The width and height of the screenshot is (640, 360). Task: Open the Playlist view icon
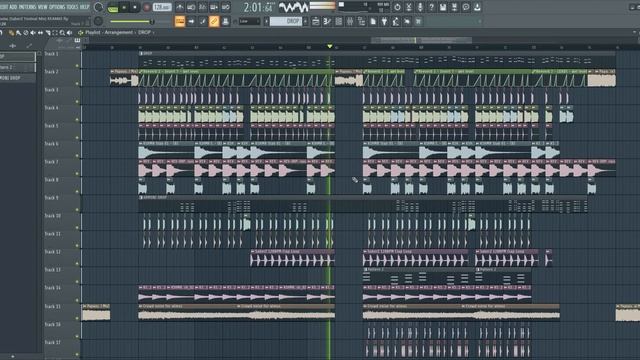(316, 21)
